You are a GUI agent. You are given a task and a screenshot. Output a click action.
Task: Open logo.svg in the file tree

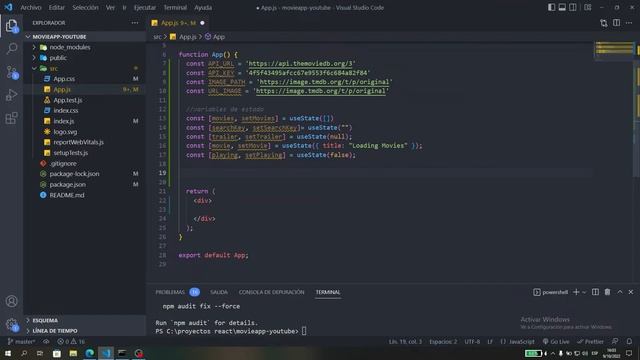84,132
